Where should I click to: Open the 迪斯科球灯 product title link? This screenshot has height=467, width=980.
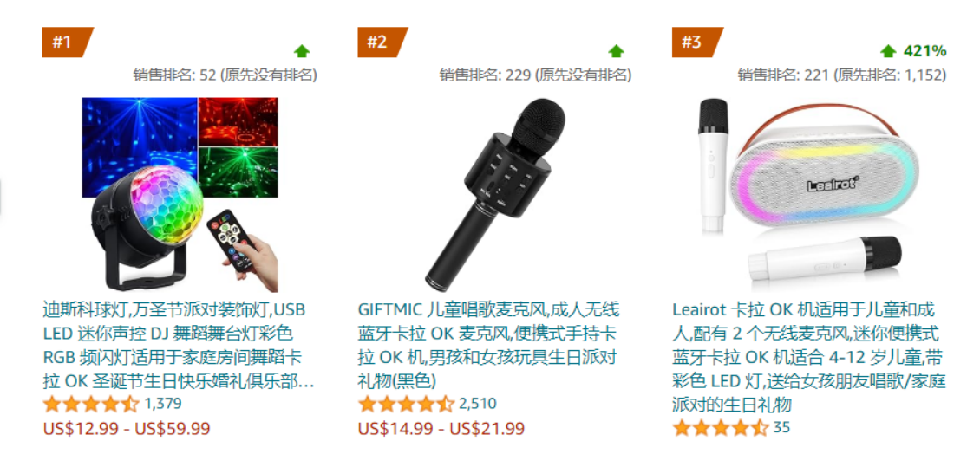click(x=179, y=345)
